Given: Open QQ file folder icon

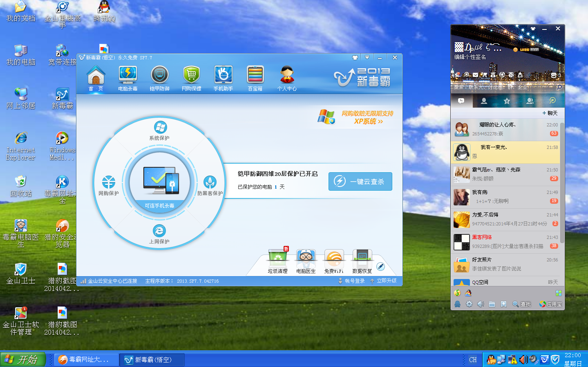Looking at the screenshot, I should pyautogui.click(x=492, y=304).
